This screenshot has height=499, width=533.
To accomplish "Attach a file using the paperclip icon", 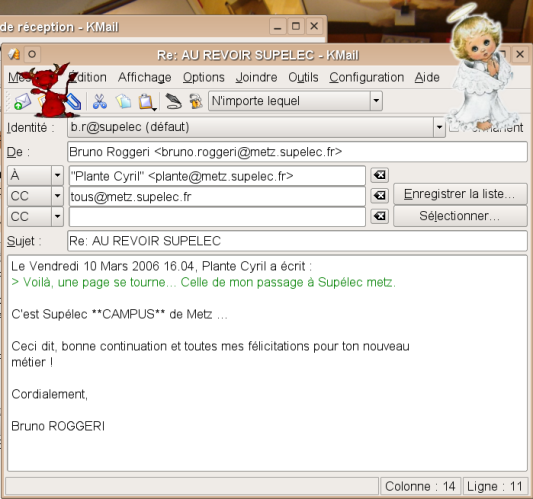I will tap(74, 102).
